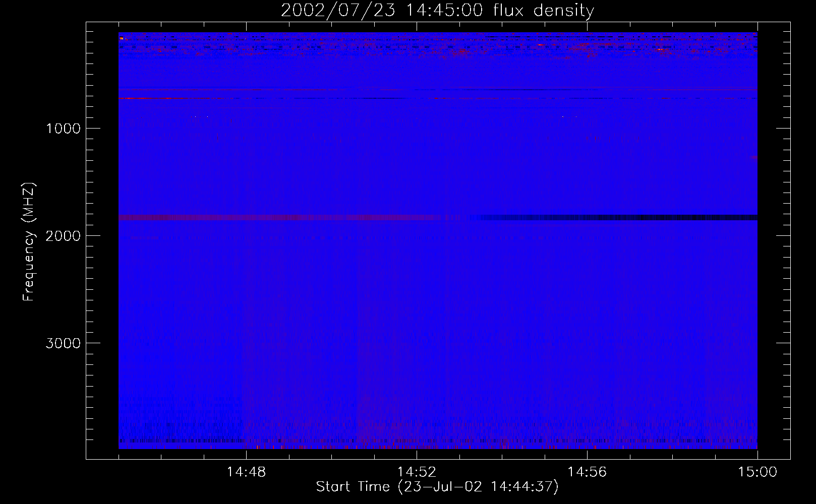Select the 'Frequency (MHZ)' axis label
Image resolution: width=816 pixels, height=504 pixels.
(x=29, y=242)
